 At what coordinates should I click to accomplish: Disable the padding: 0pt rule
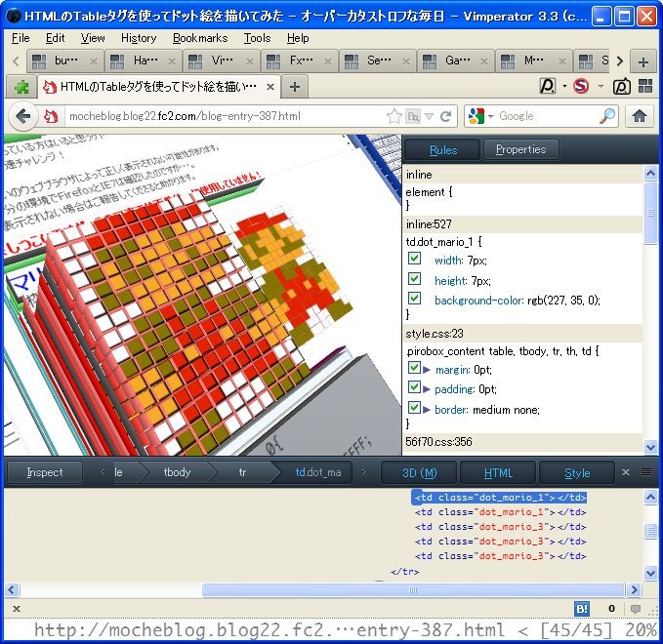(414, 387)
